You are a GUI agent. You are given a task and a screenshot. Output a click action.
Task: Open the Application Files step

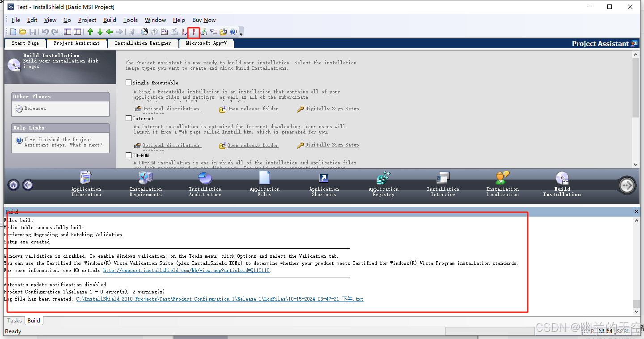[x=265, y=184]
